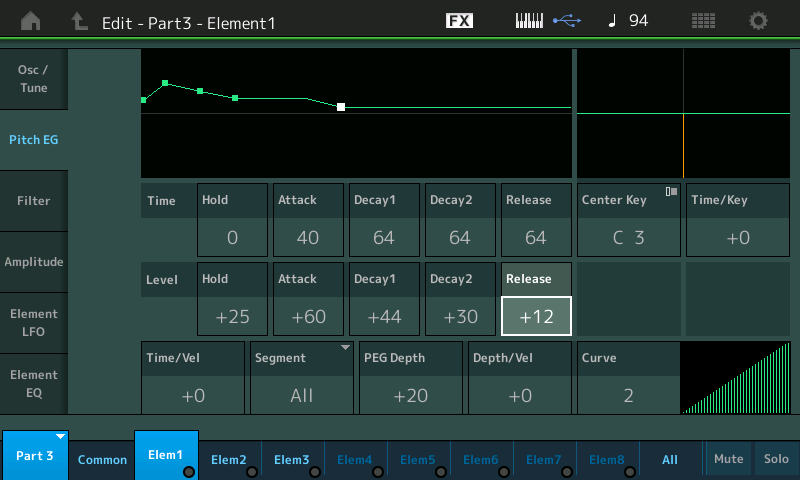
Task: Select the PEG Depth +20 value
Action: [x=411, y=395]
